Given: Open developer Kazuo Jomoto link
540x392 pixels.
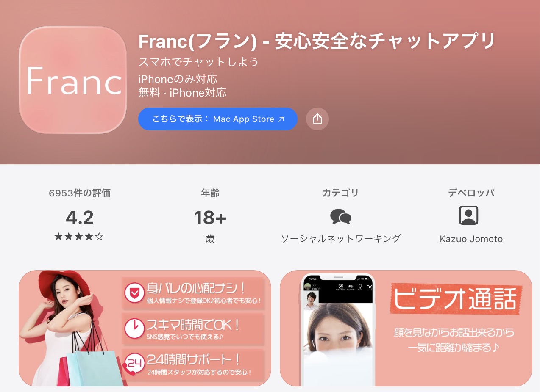Looking at the screenshot, I should click(x=471, y=239).
